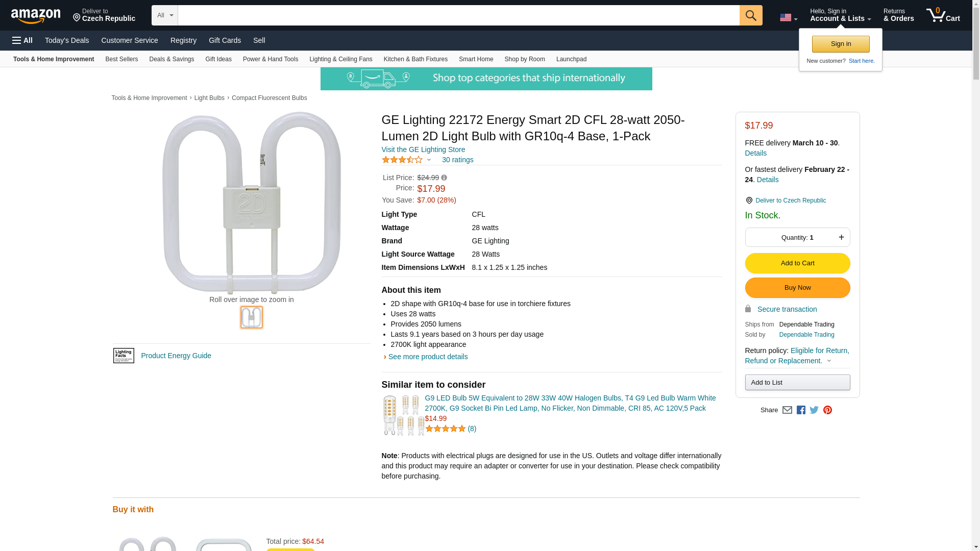Go to Amazon home logo

tap(36, 16)
